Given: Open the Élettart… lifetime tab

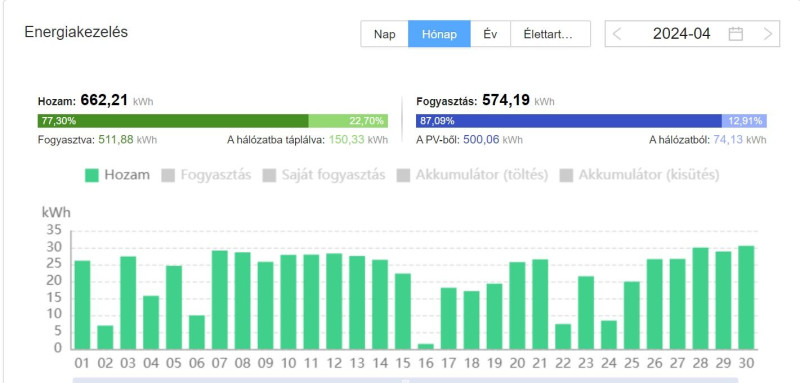Looking at the screenshot, I should (550, 34).
